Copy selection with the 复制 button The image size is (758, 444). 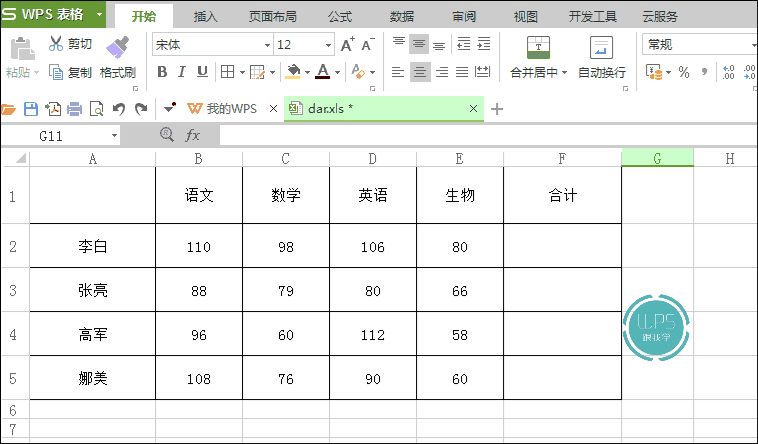pos(70,73)
